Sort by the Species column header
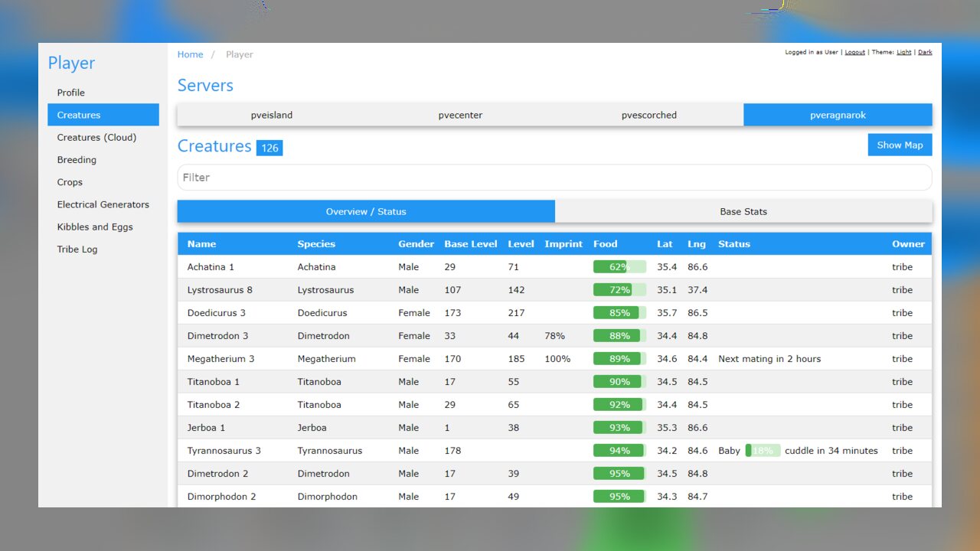 pyautogui.click(x=316, y=244)
